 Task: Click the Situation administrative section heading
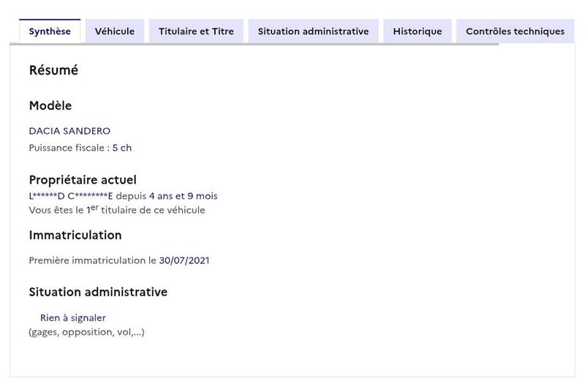click(x=98, y=292)
